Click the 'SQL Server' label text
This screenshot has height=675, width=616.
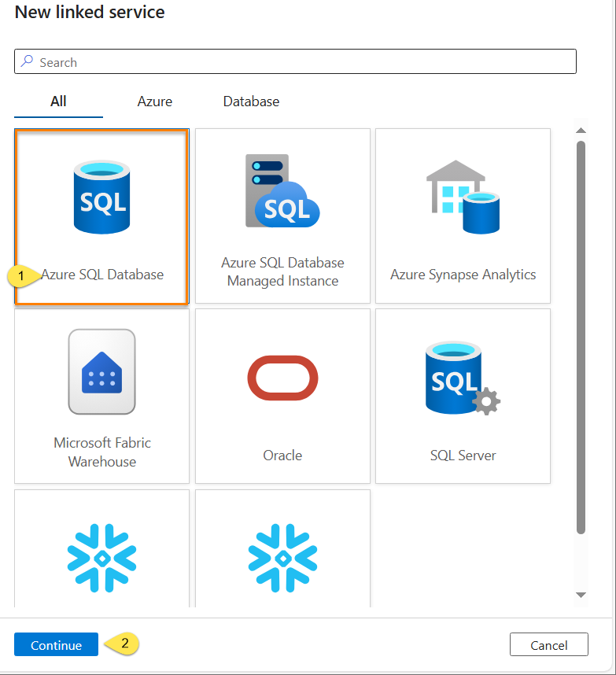(x=463, y=456)
